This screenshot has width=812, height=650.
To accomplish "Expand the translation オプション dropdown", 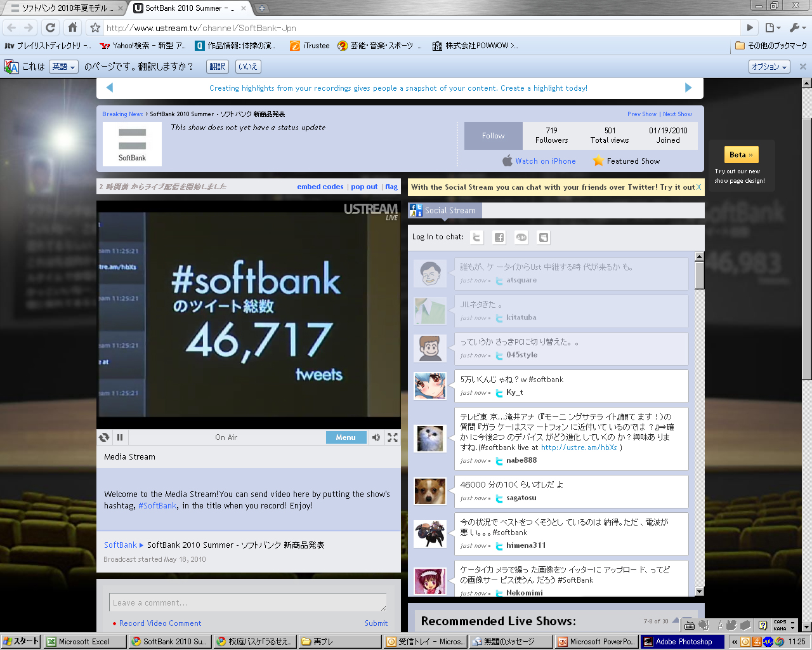I will [769, 67].
